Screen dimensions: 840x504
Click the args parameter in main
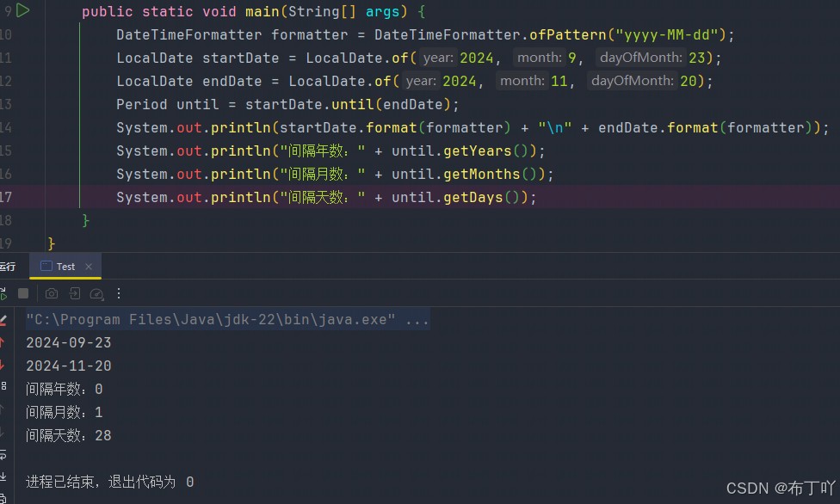tap(382, 11)
